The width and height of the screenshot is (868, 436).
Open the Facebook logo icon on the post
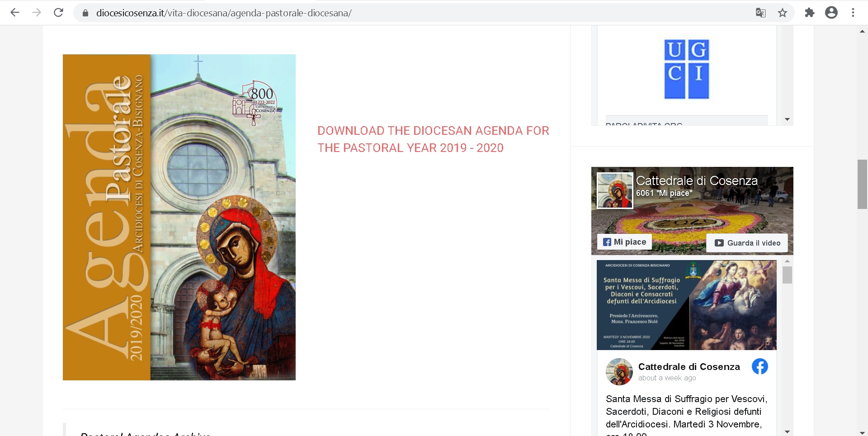coord(760,366)
